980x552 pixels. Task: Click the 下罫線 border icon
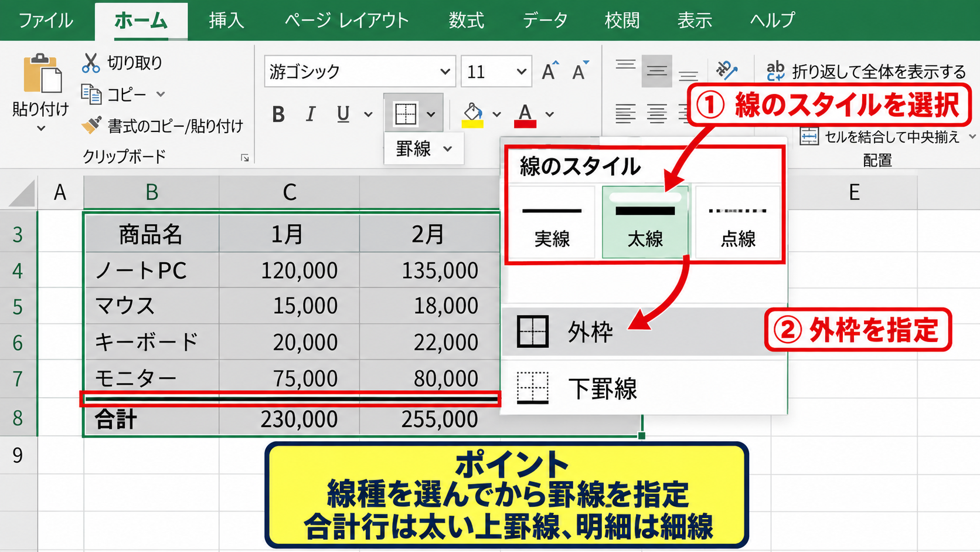tap(533, 388)
